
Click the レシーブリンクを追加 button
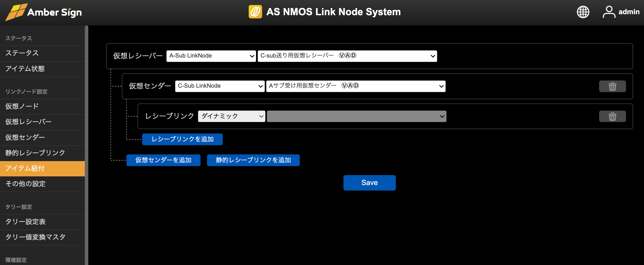click(182, 139)
